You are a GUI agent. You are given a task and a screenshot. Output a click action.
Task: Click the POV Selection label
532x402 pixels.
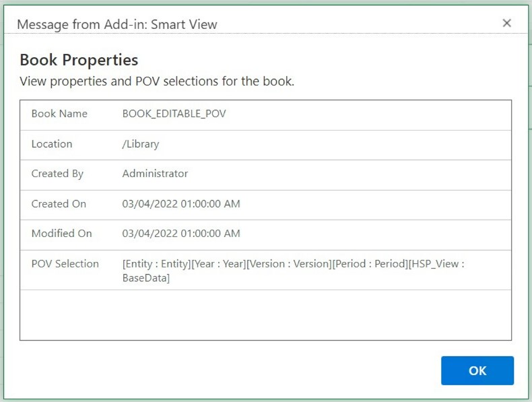tap(65, 264)
